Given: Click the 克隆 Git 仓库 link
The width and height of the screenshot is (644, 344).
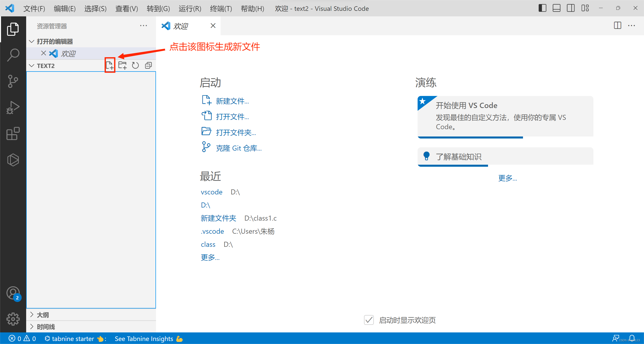Looking at the screenshot, I should pos(238,148).
